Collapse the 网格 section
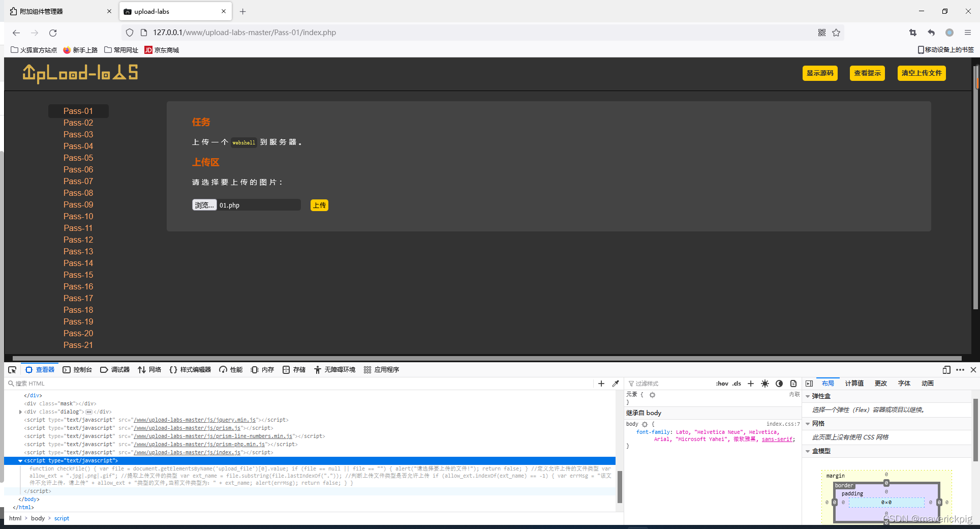 (x=808, y=424)
